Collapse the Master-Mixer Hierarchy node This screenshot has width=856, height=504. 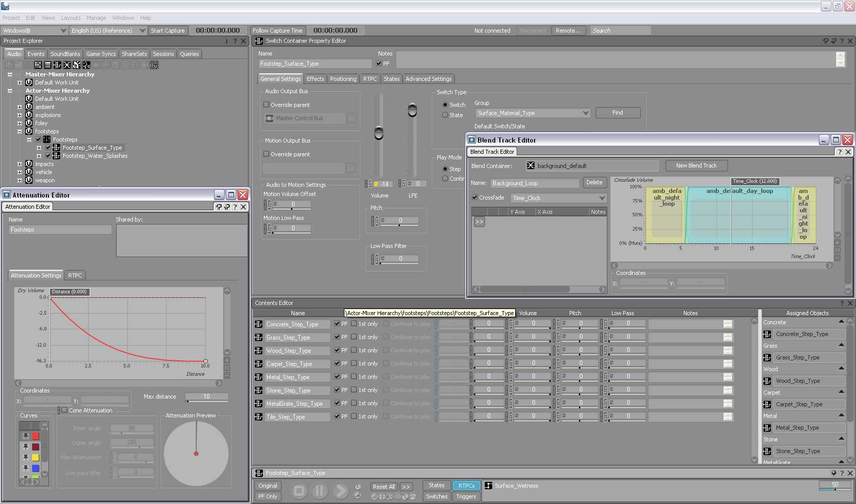pos(10,74)
